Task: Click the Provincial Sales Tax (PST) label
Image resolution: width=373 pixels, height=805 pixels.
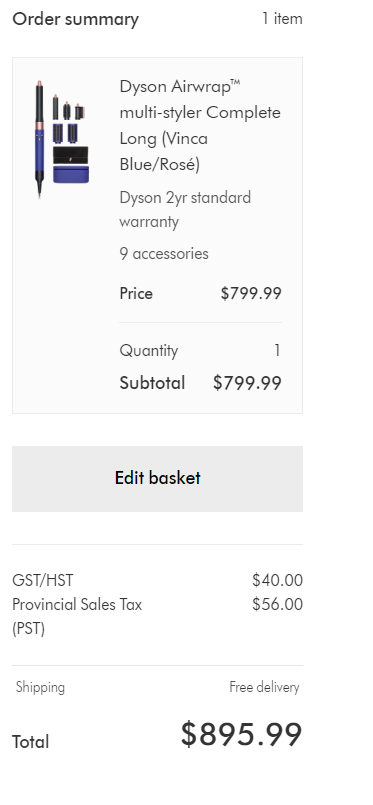Action: 77,617
